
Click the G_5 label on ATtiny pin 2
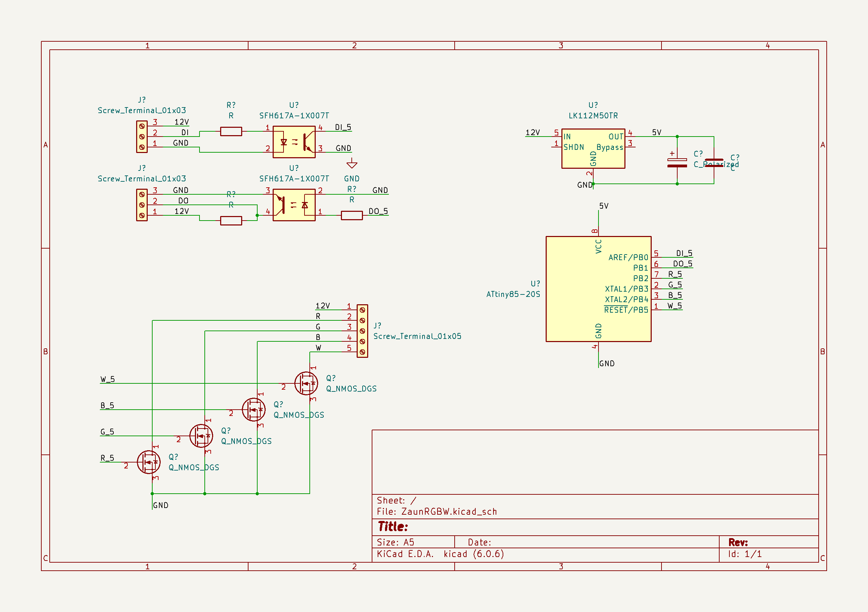(x=675, y=285)
